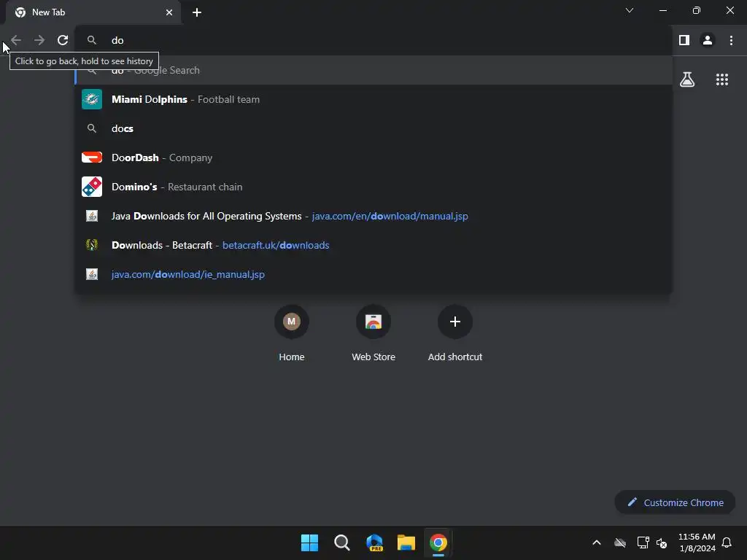Open the Home shortcut
The width and height of the screenshot is (747, 560).
(292, 333)
